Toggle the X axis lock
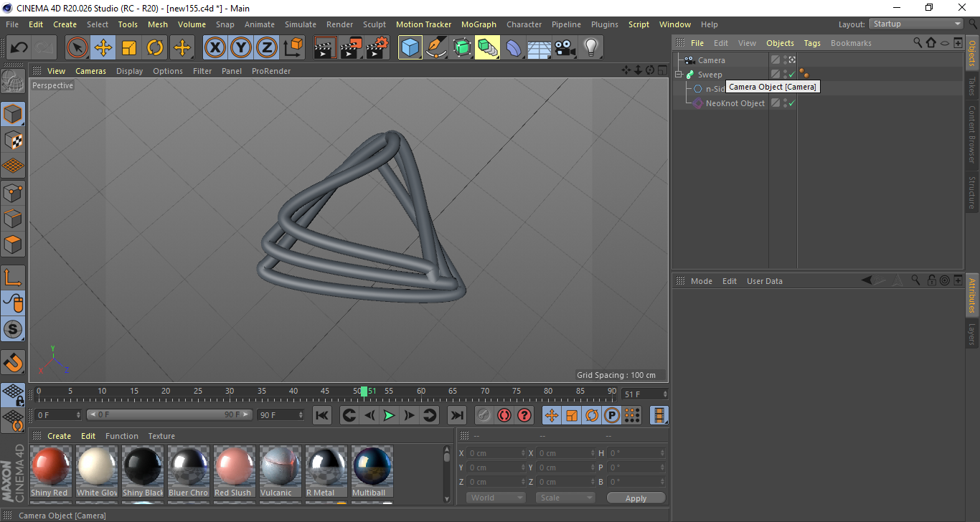The image size is (980, 522). point(215,48)
